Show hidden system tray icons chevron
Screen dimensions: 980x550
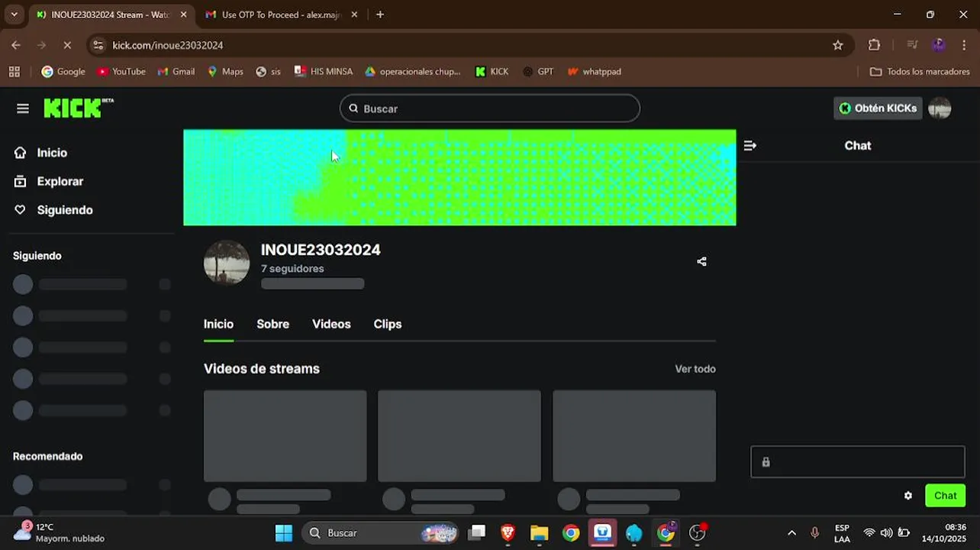[x=791, y=533]
